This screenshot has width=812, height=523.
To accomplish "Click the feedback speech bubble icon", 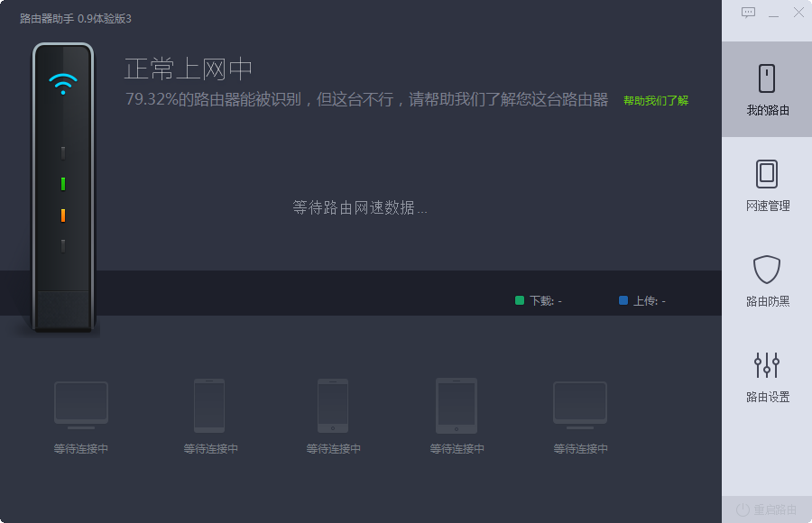I will click(x=746, y=12).
